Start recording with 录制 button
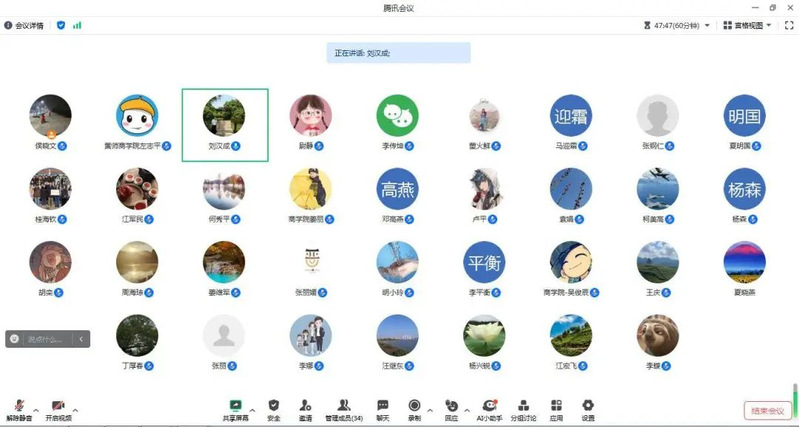799x427 pixels. [x=414, y=408]
